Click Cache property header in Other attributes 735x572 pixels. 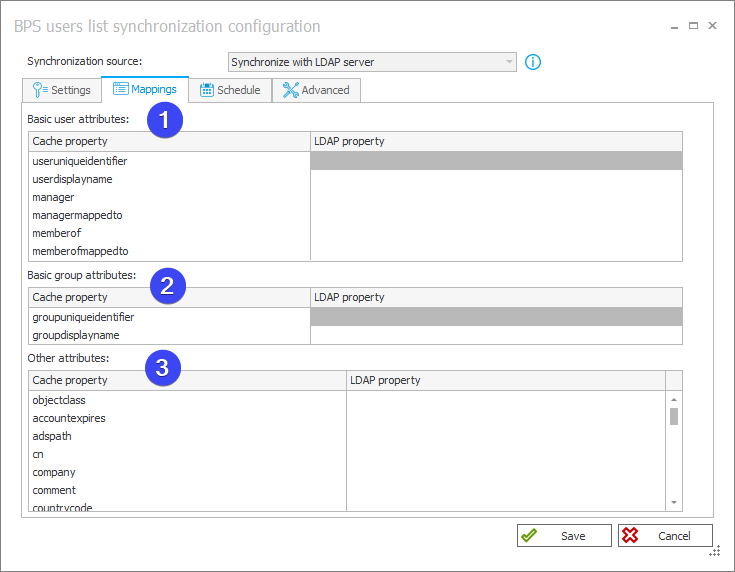pos(188,380)
